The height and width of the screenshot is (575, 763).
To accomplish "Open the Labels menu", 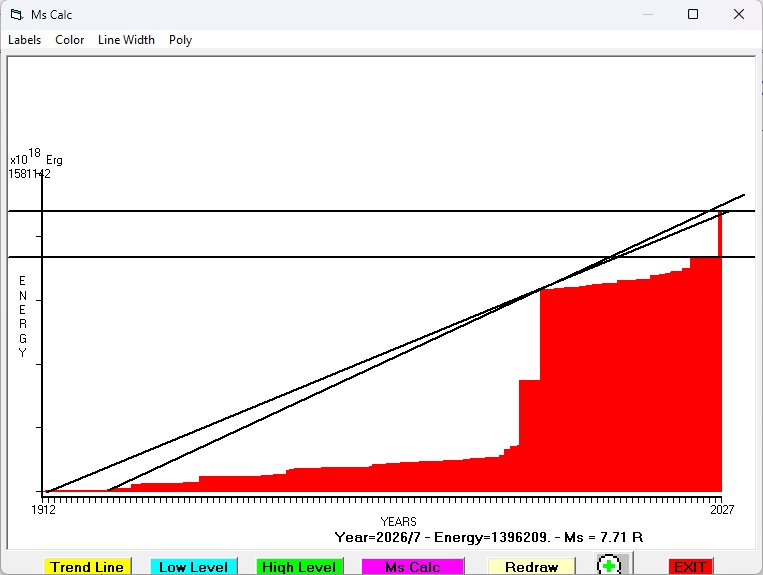I will coord(24,40).
